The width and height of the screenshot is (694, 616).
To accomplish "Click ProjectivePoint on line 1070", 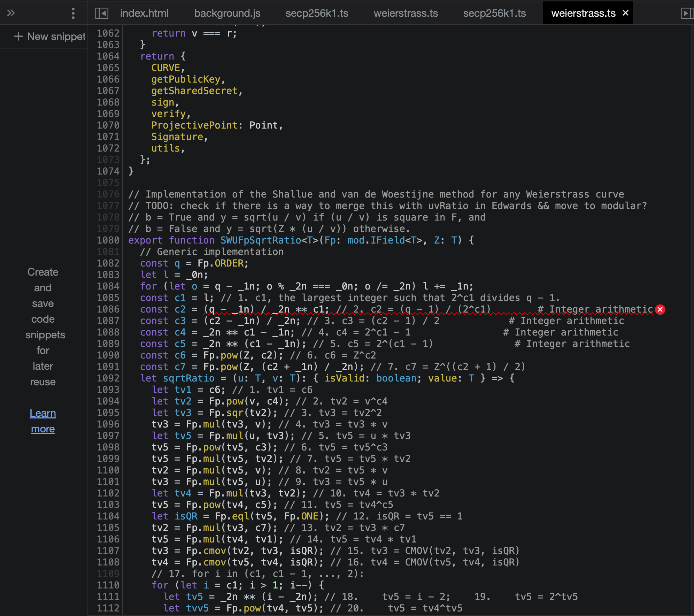I will pyautogui.click(x=194, y=125).
